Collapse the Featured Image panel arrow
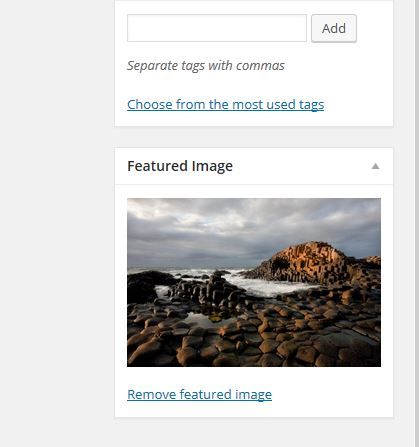This screenshot has width=419, height=447. point(375,166)
